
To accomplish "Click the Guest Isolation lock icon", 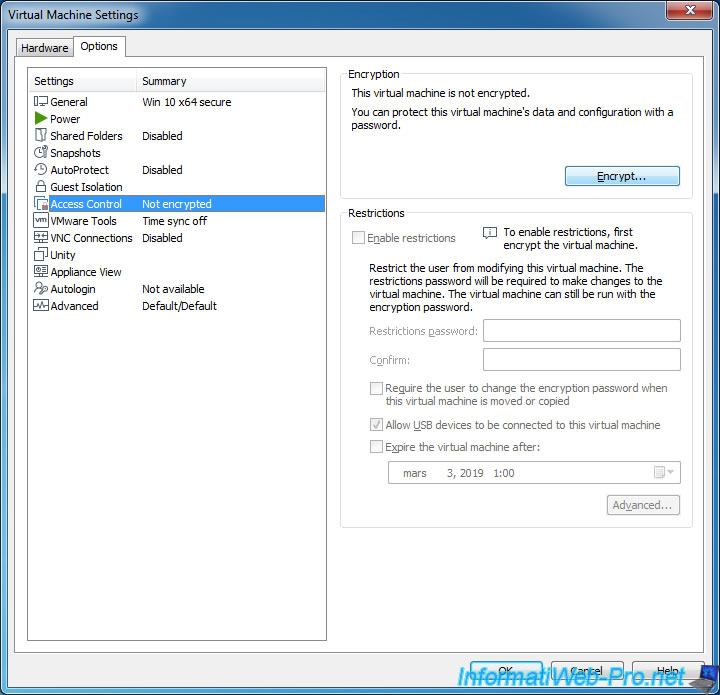I will [41, 187].
